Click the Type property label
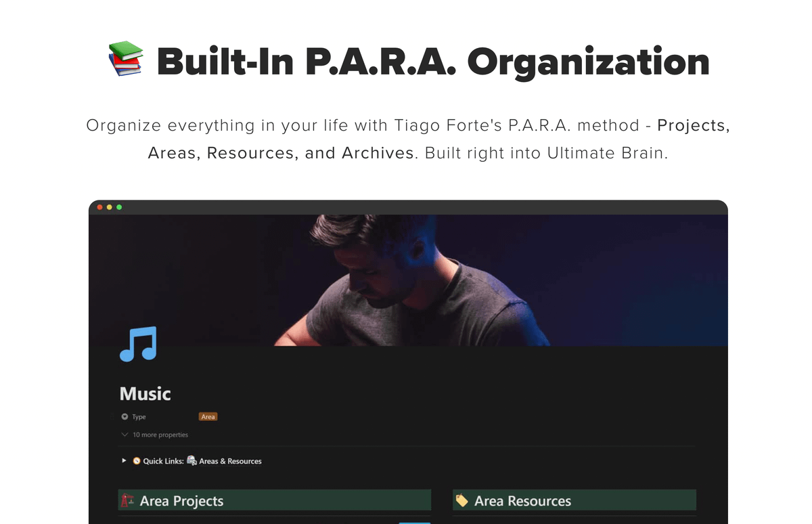Screen dimensions: 812x524 (x=139, y=417)
